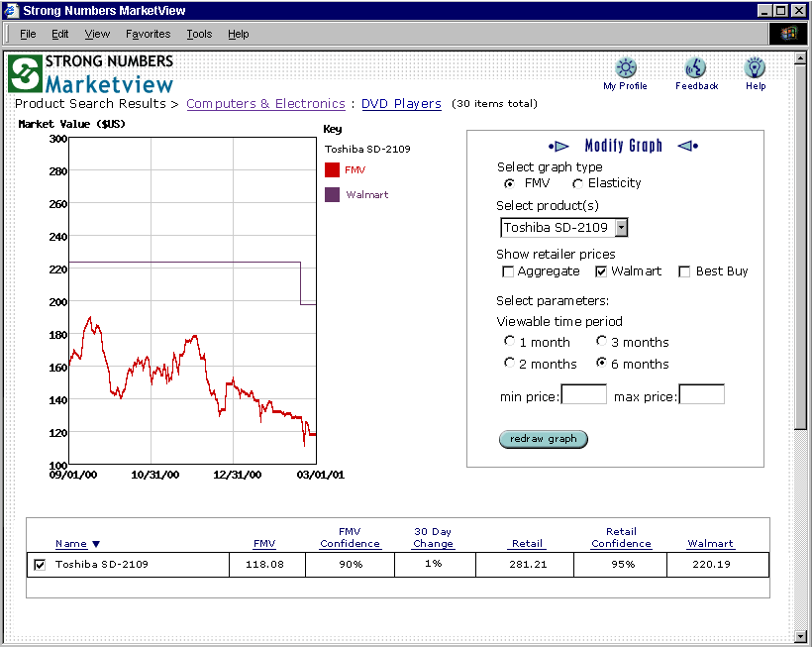Click the sort arrow next to Name
812x647 pixels.
pos(96,544)
